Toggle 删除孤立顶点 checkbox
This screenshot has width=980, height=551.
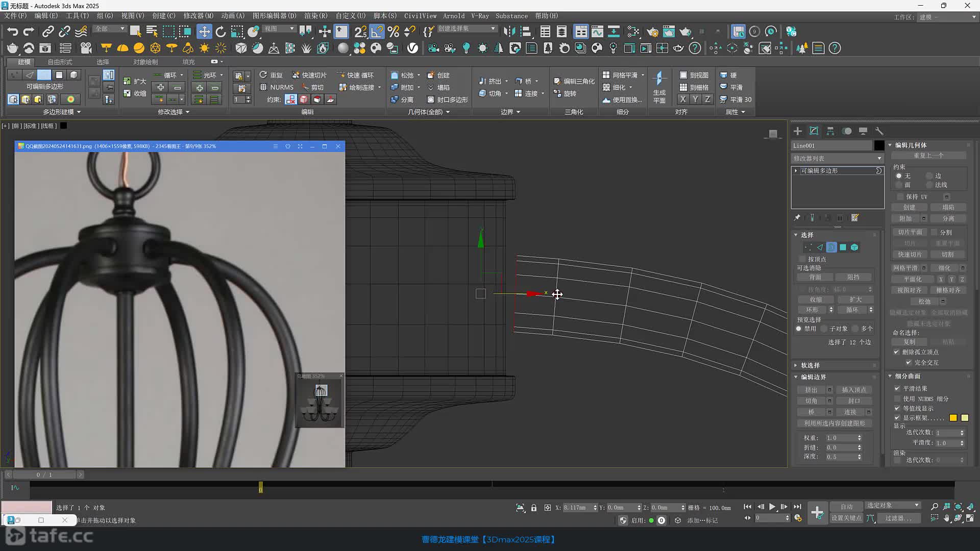coord(896,352)
